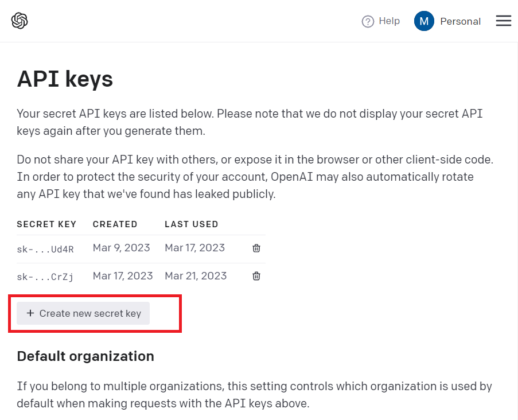Click the LAST USED column header
The height and width of the screenshot is (420, 518).
pos(192,224)
